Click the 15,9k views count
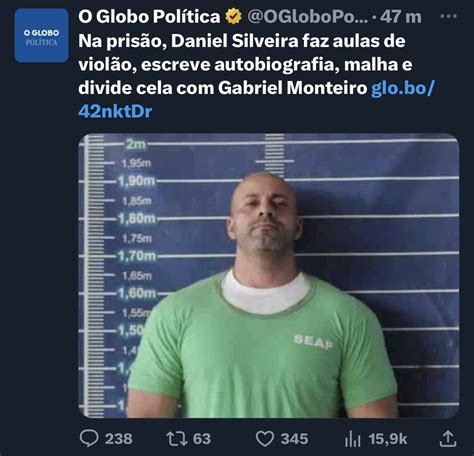 coord(388,439)
